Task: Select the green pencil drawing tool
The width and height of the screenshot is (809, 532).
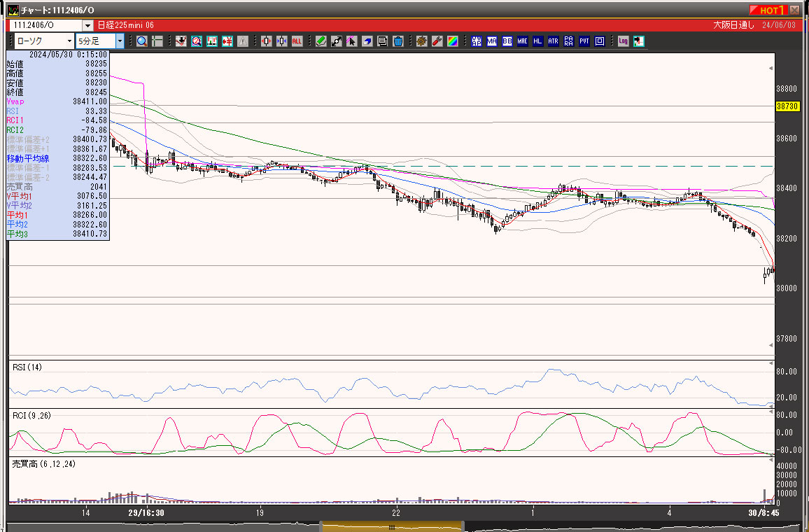Action: 321,41
